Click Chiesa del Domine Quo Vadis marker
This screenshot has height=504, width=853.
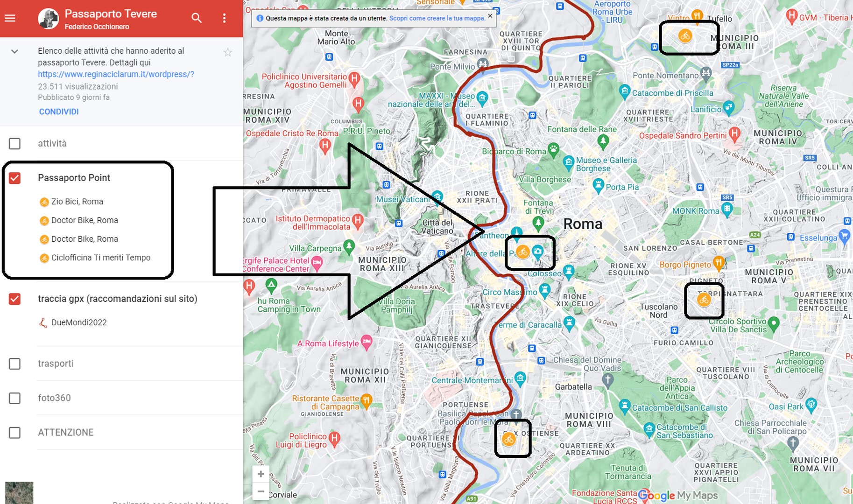coord(607,381)
